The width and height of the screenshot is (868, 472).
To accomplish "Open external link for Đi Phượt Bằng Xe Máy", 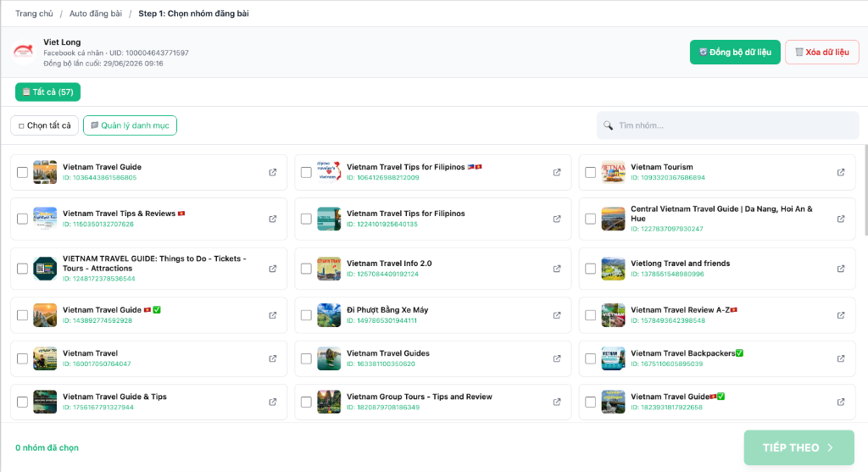I will click(557, 315).
